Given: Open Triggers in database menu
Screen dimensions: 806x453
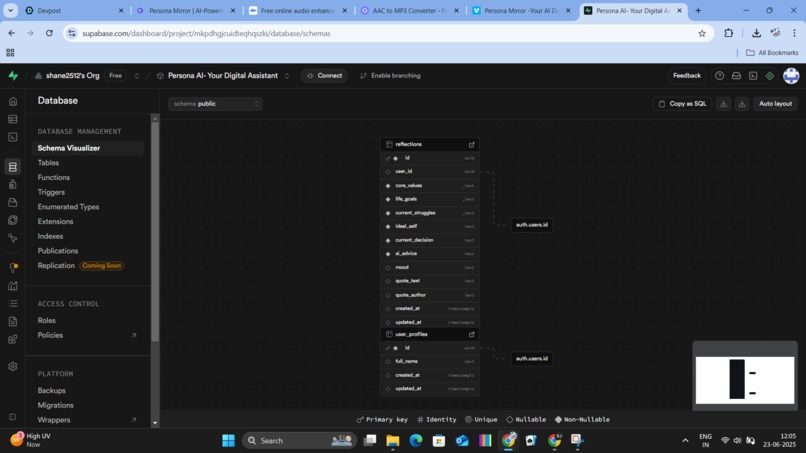Looking at the screenshot, I should click(51, 192).
